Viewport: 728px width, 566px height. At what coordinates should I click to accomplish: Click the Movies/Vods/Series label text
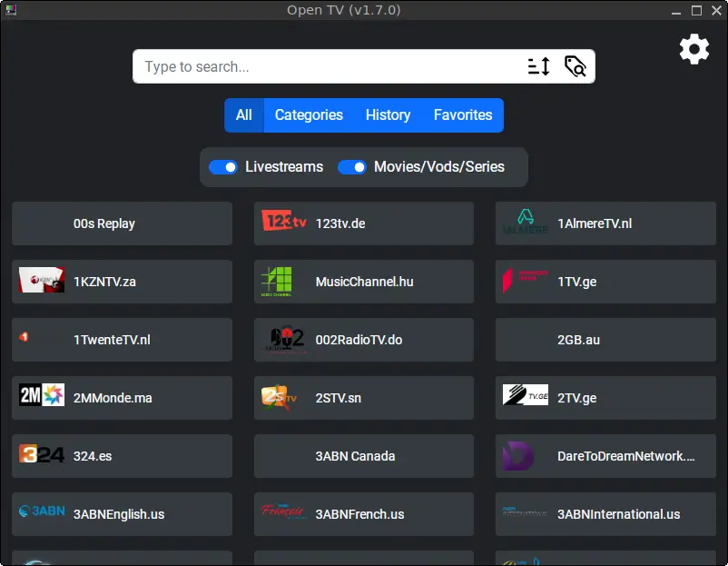[x=439, y=167]
